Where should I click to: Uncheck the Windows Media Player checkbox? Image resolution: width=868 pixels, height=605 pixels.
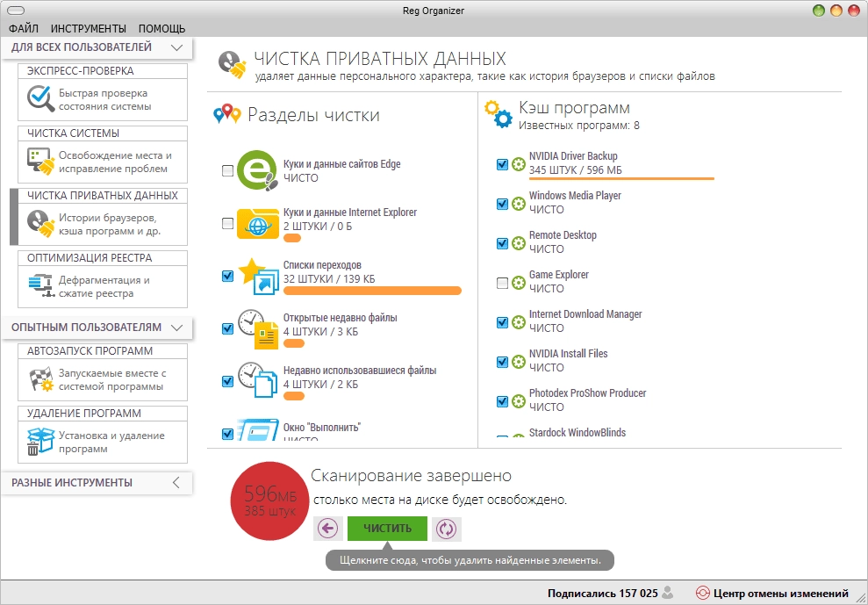(502, 204)
